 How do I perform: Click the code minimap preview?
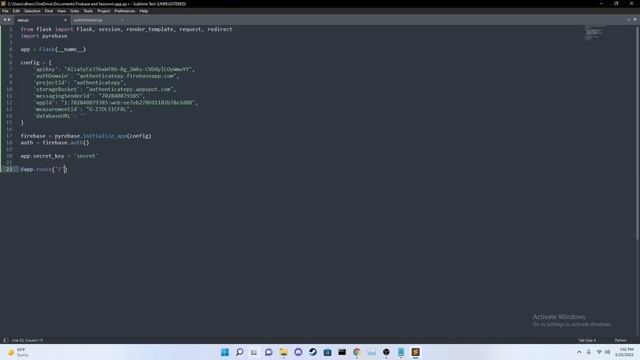coord(594,33)
